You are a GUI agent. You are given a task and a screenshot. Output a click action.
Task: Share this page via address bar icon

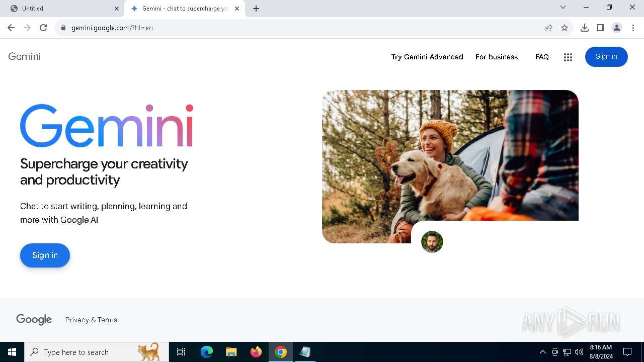[548, 28]
